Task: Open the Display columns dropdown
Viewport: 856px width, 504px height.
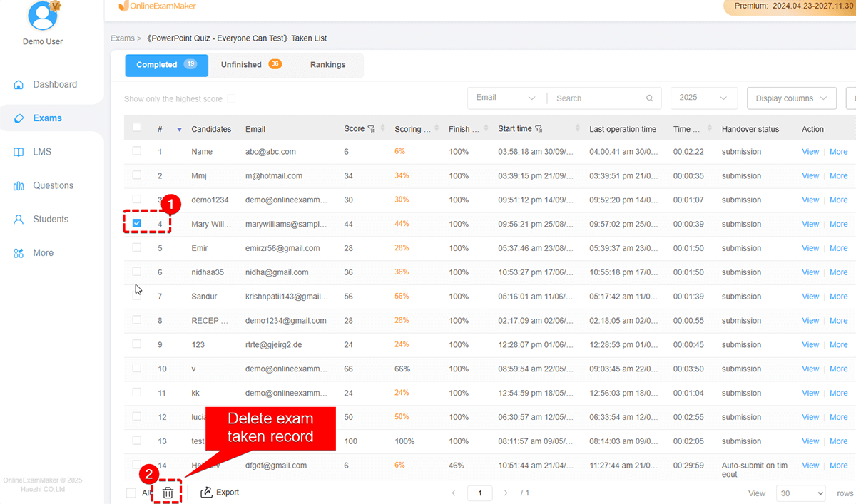Action: [x=791, y=98]
